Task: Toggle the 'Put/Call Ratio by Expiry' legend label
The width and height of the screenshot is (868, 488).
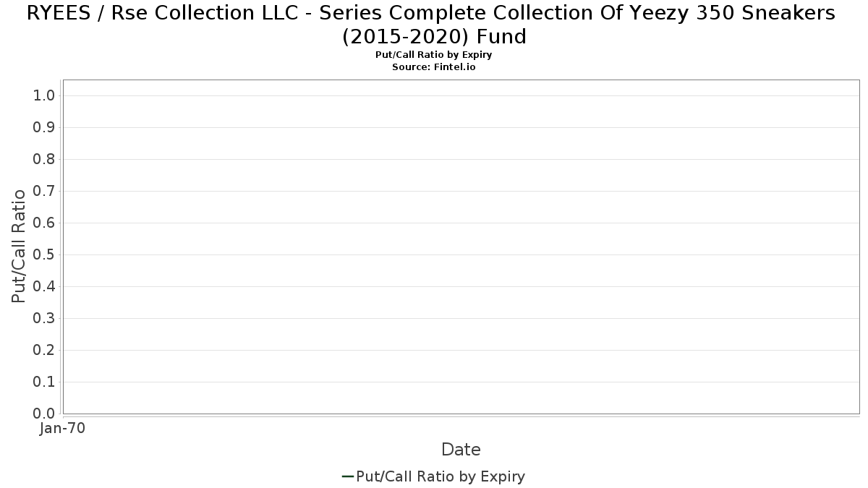Action: (441, 476)
